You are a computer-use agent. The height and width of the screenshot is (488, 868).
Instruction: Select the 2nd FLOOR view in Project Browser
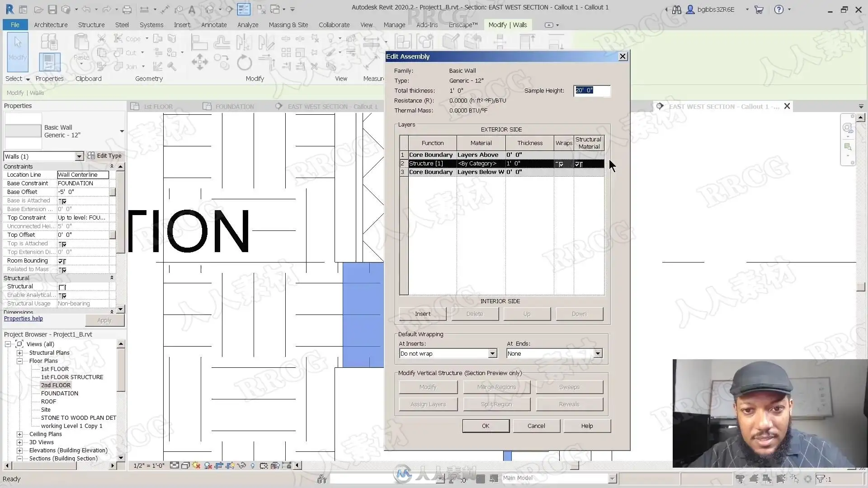pos(56,385)
